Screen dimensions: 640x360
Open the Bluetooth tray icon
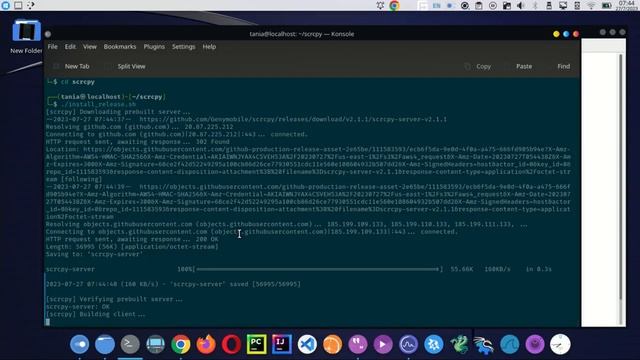535,5
